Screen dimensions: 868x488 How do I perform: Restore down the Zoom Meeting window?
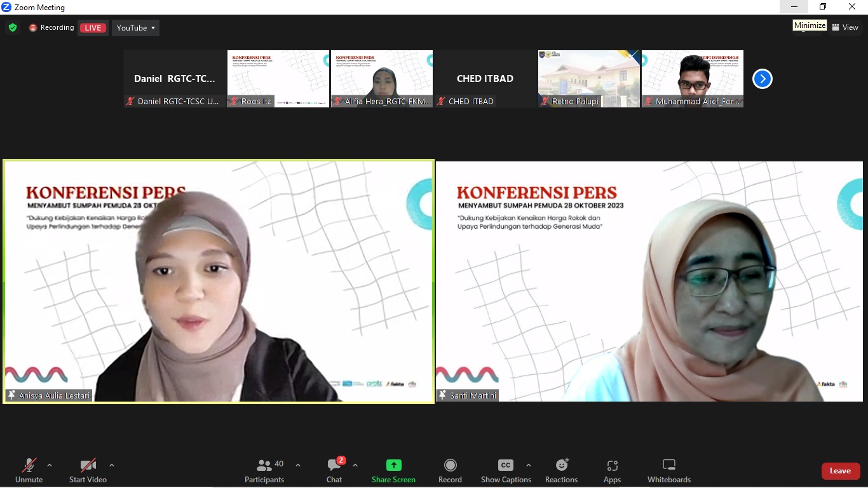823,7
